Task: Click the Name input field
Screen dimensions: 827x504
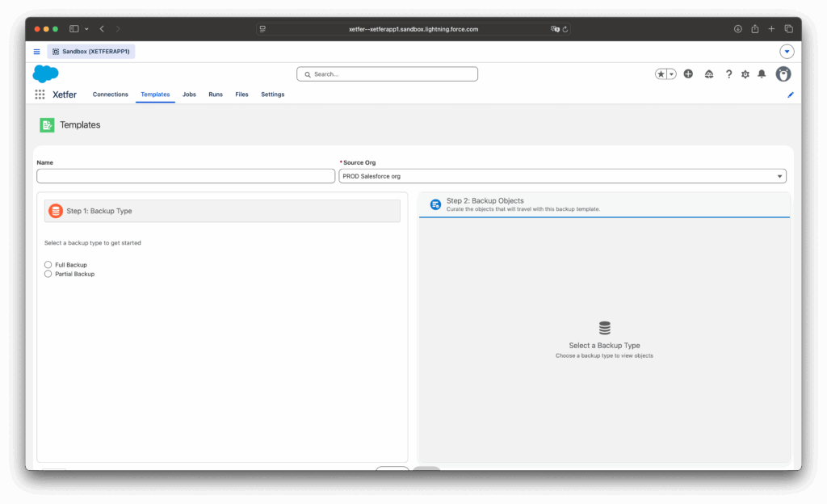Action: click(186, 176)
